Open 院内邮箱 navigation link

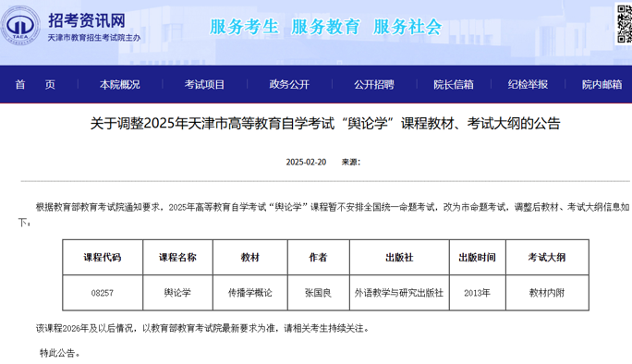[x=602, y=84]
